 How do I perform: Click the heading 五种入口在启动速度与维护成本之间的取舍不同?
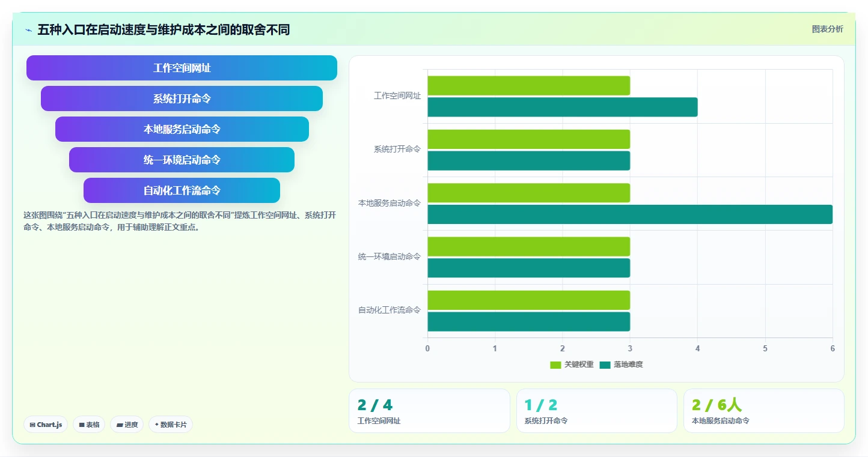click(x=164, y=29)
